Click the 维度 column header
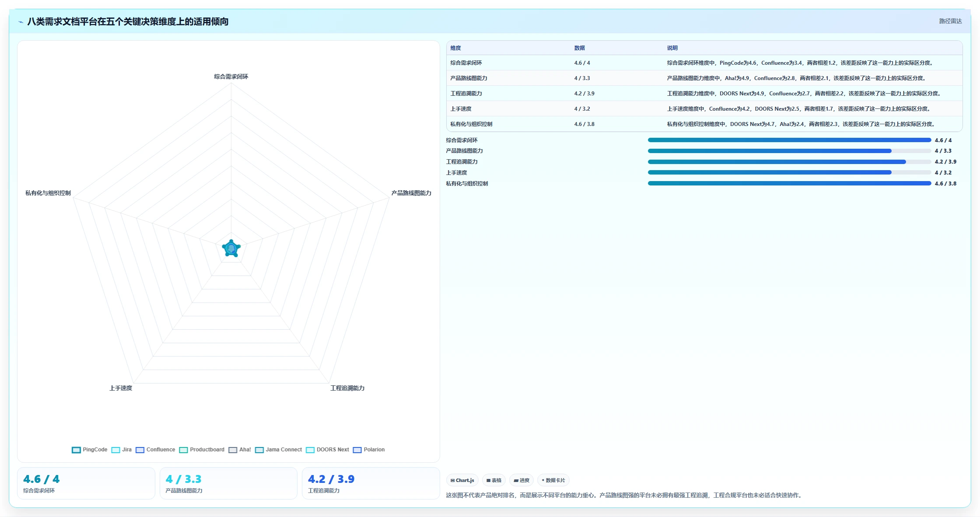This screenshot has width=980, height=517. pos(455,48)
